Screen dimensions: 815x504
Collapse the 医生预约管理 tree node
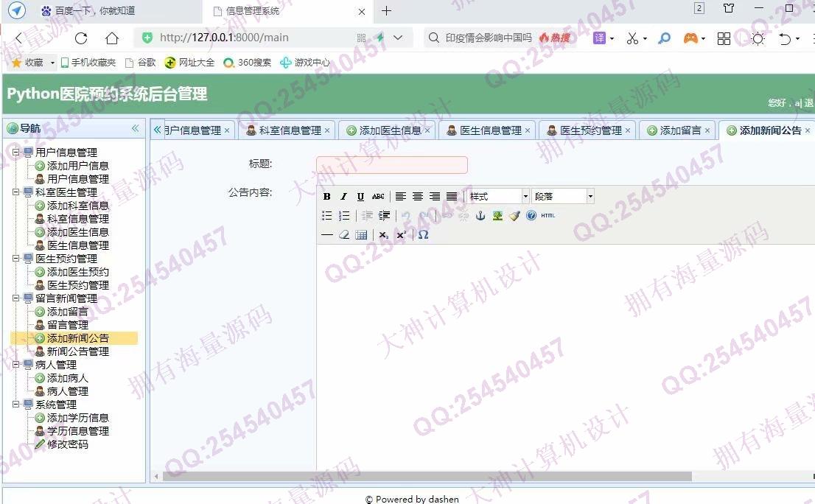point(16,258)
